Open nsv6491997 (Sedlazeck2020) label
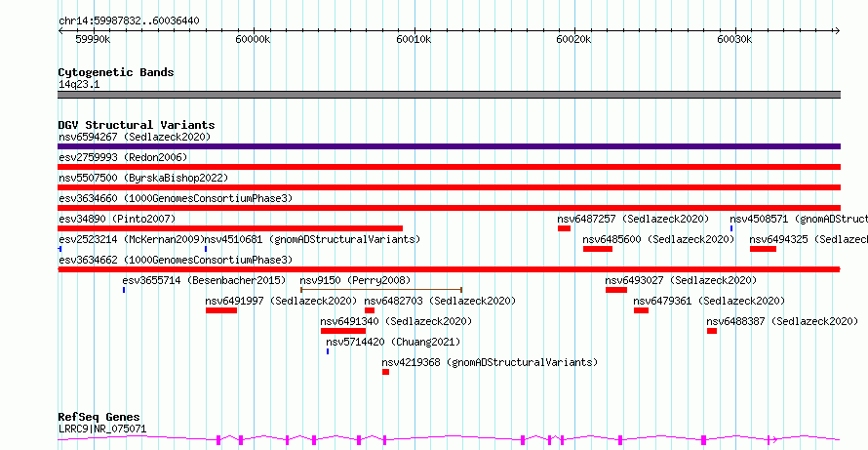 pyautogui.click(x=281, y=301)
